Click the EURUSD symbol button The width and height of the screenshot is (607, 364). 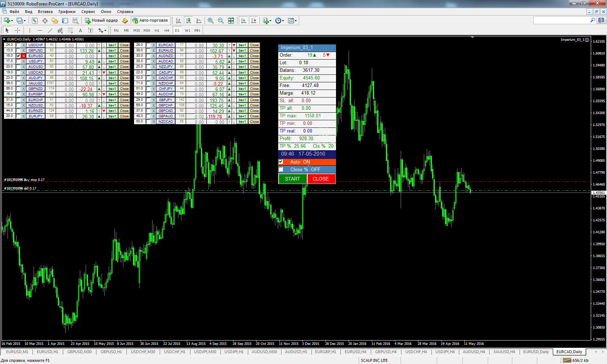[36, 56]
